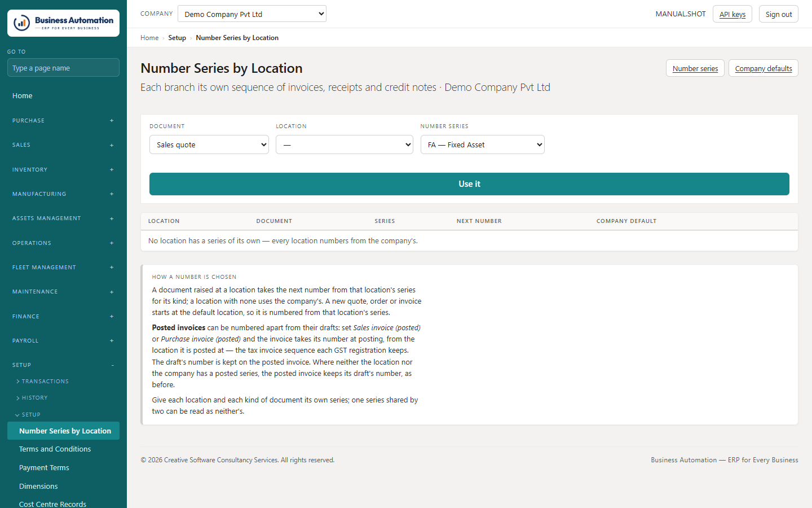This screenshot has height=508, width=812.
Task: Click the Document column header in table
Action: coord(274,221)
